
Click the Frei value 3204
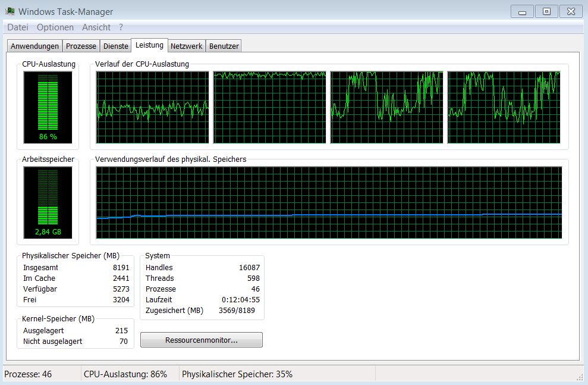pyautogui.click(x=121, y=299)
